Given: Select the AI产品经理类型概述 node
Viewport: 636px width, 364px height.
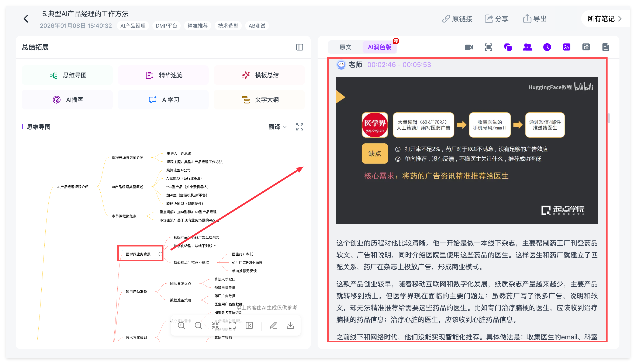Looking at the screenshot, I should tap(127, 187).
